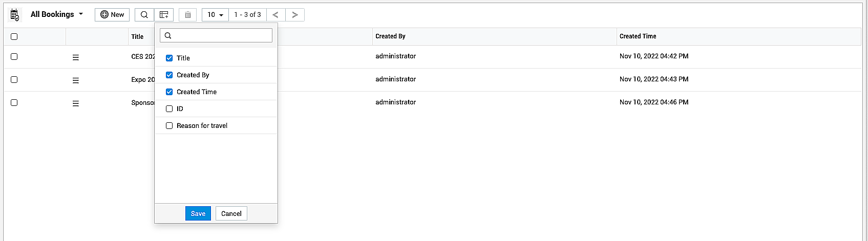This screenshot has height=241, width=868.
Task: Uncheck the Title column checkbox
Action: (170, 58)
